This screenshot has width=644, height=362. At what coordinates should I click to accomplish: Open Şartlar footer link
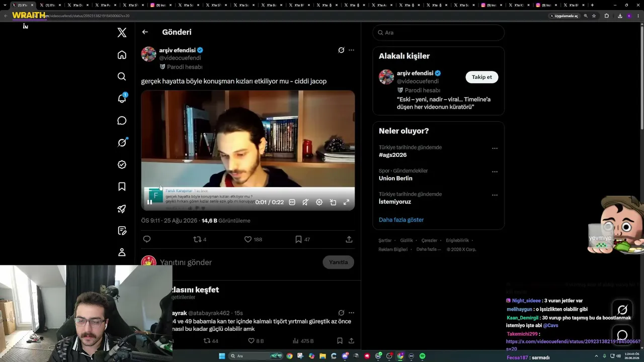[x=385, y=240]
